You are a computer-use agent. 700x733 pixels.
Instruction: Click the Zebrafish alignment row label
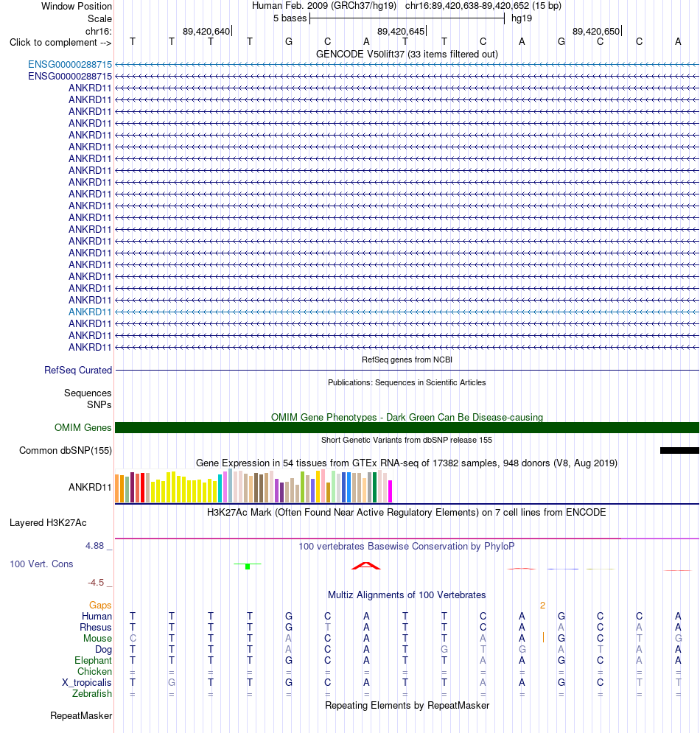(92, 694)
